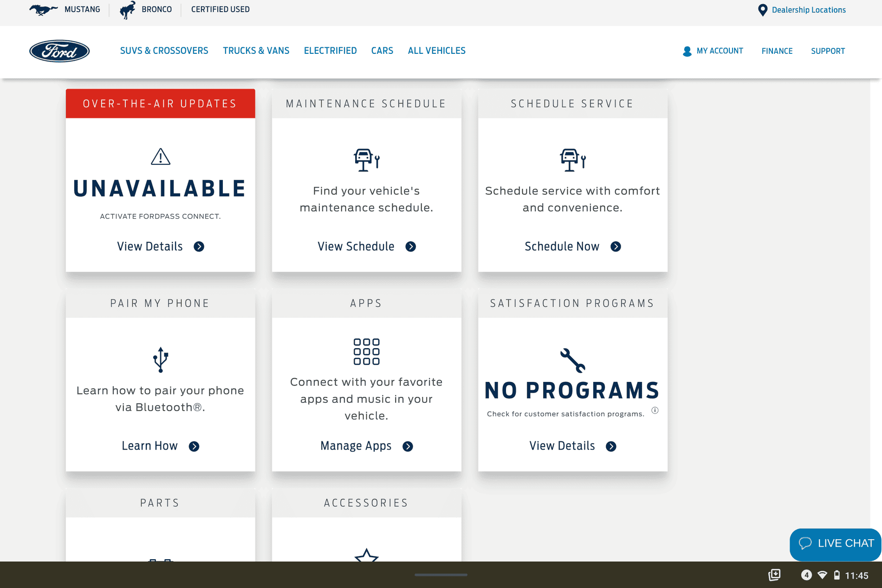Click View Details under Satisfaction Programs
Image resolution: width=882 pixels, height=588 pixels.
click(562, 446)
